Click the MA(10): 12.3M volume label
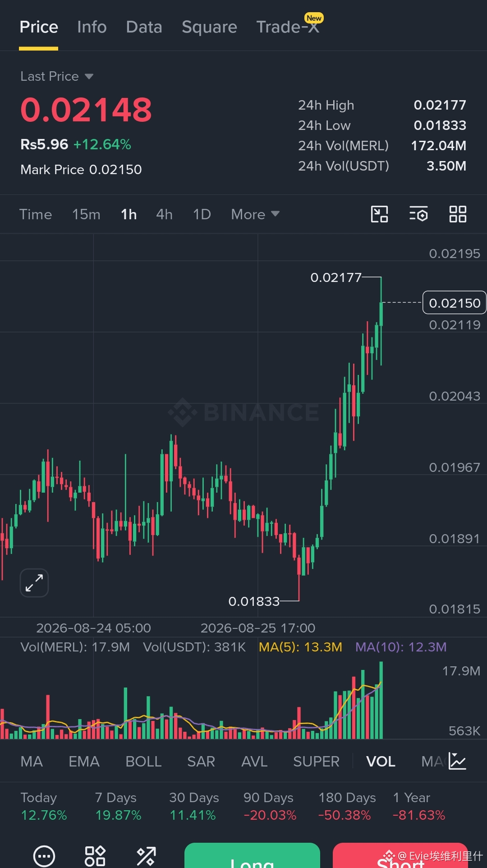 pos(401,647)
